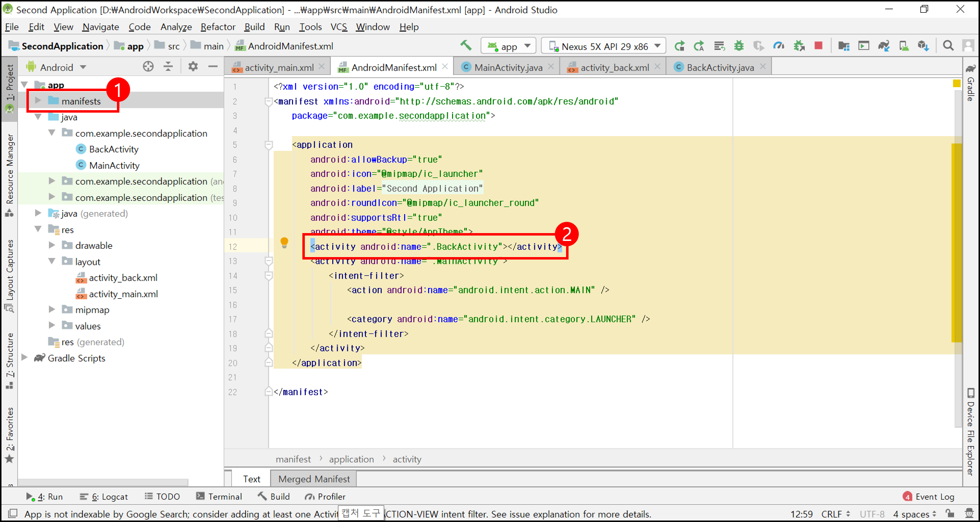The image size is (980, 522).
Task: Click the yellow intention lightbulb on line 12
Action: coord(284,243)
